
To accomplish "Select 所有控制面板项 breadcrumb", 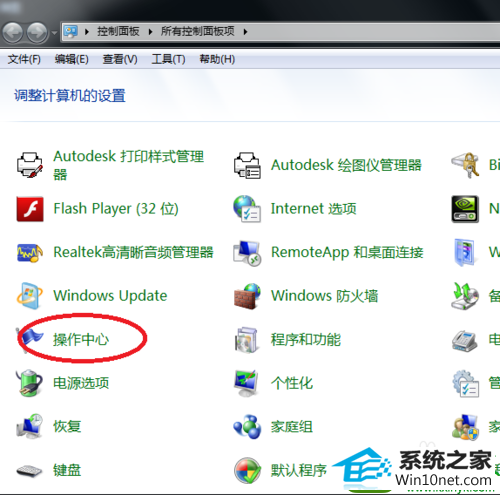I will coord(198,31).
